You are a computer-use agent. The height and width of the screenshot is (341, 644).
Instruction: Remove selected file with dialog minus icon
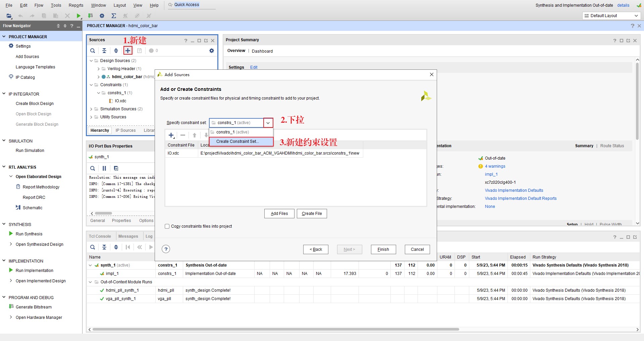[183, 135]
